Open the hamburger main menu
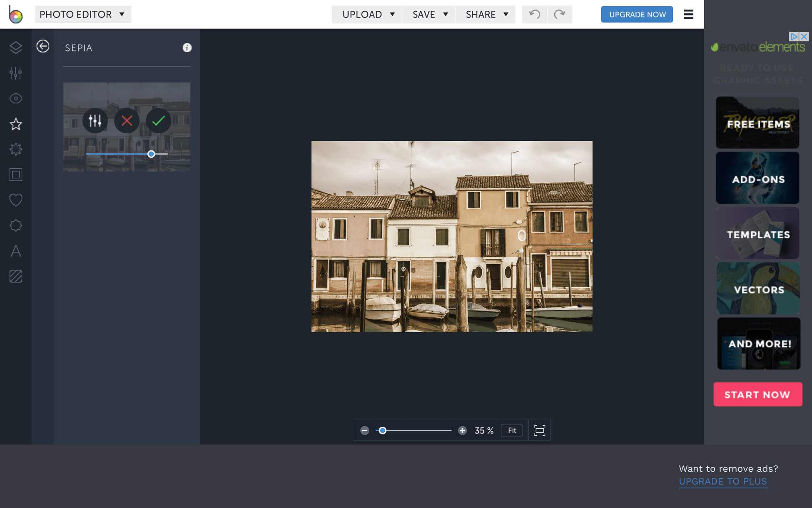Viewport: 812px width, 508px height. pyautogui.click(x=688, y=14)
